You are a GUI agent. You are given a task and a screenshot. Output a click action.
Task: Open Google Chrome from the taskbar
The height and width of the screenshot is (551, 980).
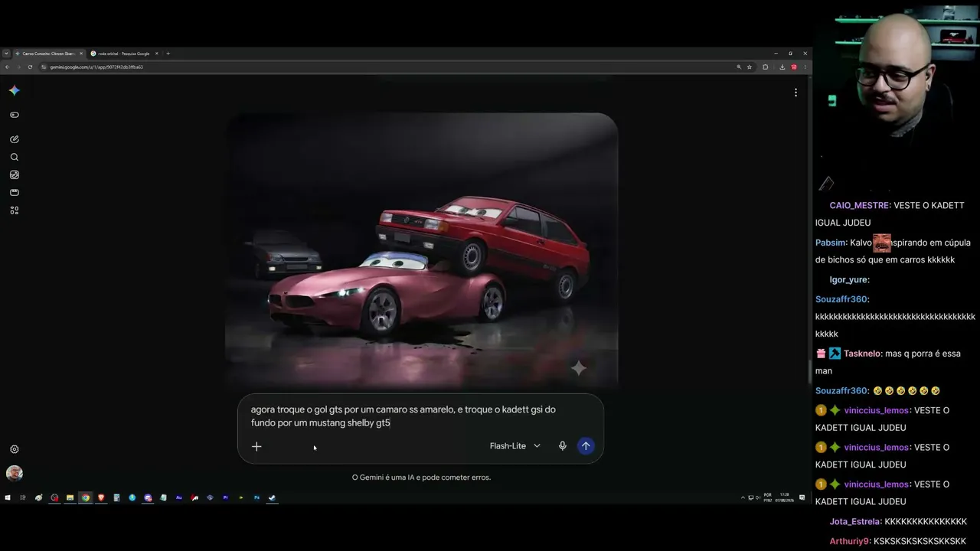pos(86,497)
